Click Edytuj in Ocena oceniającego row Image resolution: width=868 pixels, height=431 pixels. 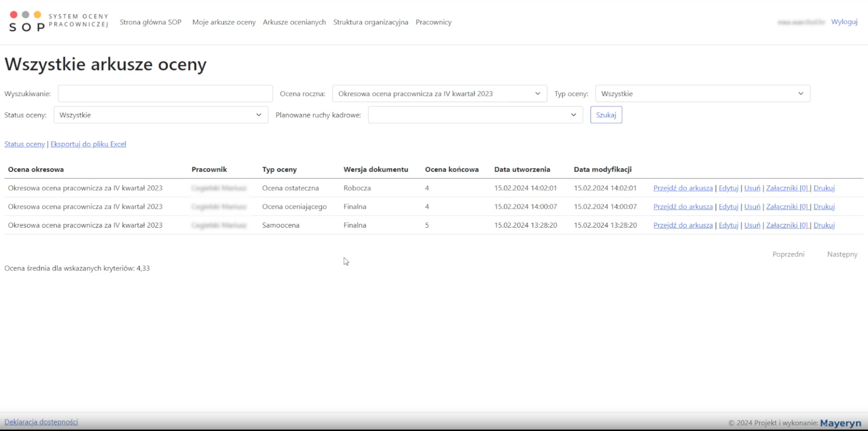click(x=728, y=207)
